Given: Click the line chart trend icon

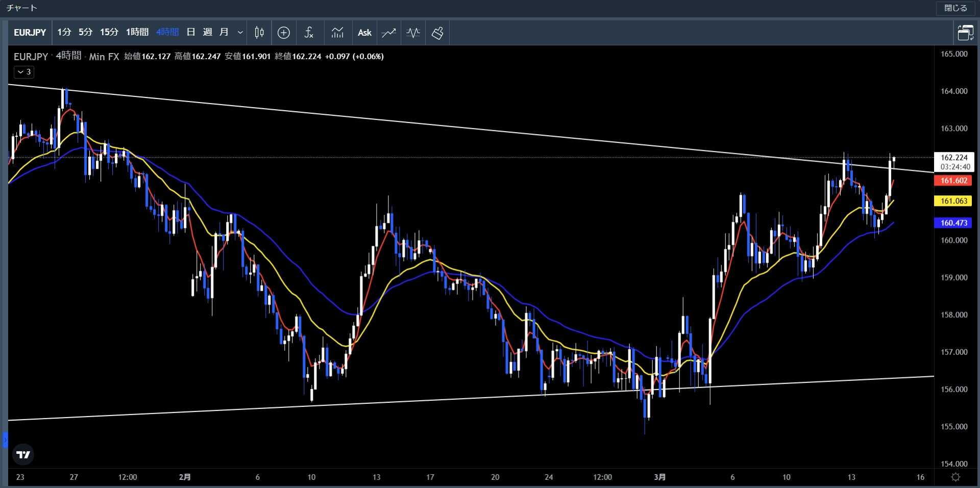Looking at the screenshot, I should (389, 33).
